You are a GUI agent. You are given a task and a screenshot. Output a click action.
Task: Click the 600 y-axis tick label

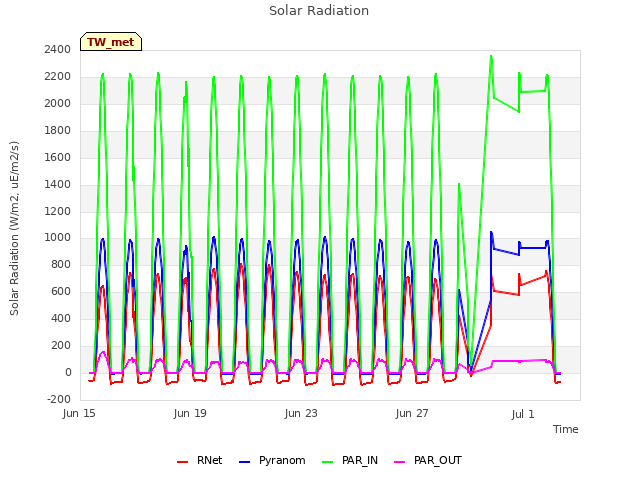tap(61, 292)
